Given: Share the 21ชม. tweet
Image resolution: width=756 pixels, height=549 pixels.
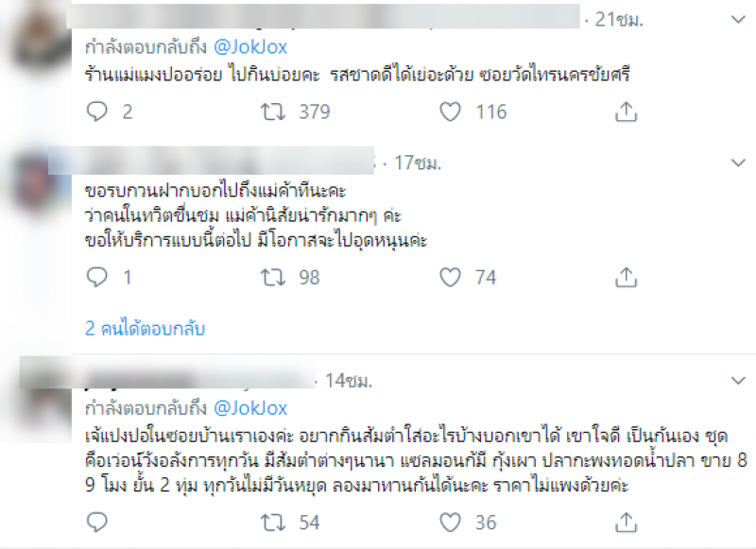Looking at the screenshot, I should pos(625,112).
